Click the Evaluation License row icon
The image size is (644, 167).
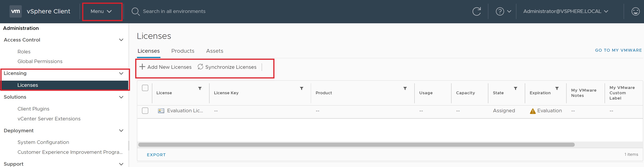click(x=161, y=111)
